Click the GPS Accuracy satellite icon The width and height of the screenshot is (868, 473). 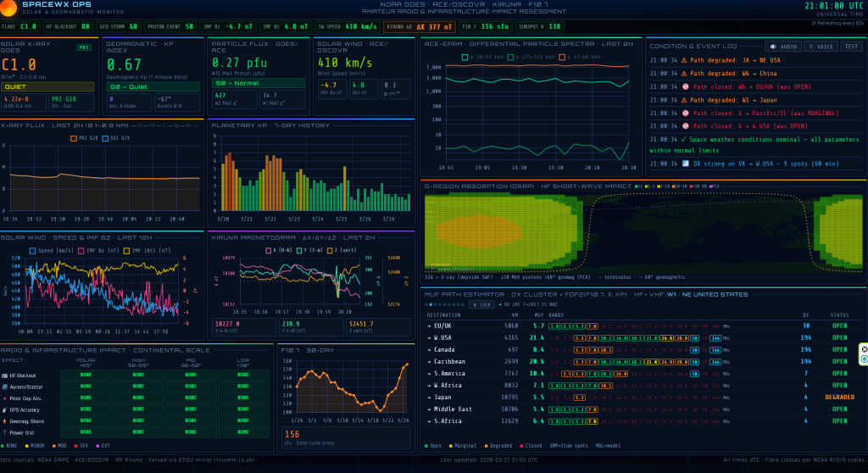coord(5,409)
